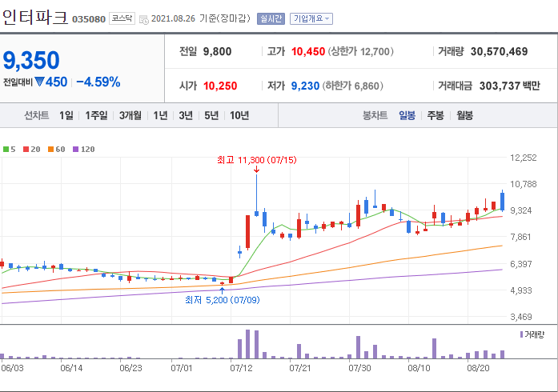Click the orange 60-day moving average swatch

pyautogui.click(x=51, y=150)
